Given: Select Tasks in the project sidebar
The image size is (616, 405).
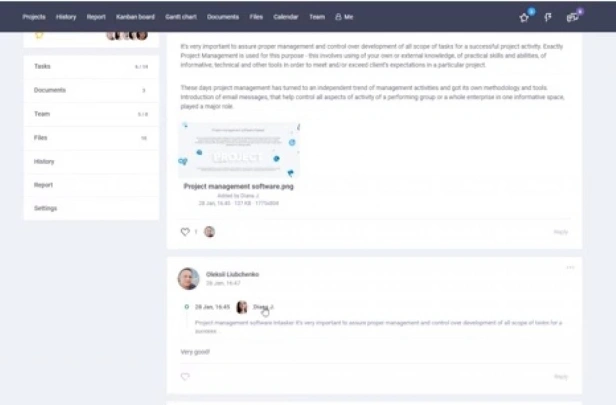Looking at the screenshot, I should [x=91, y=66].
